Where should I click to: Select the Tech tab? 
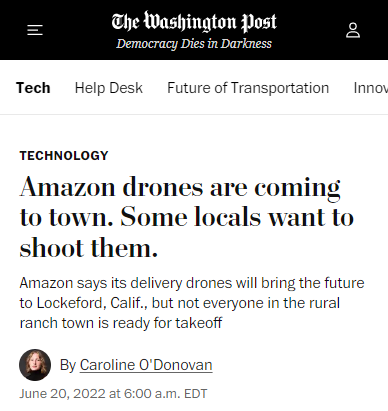coord(33,88)
